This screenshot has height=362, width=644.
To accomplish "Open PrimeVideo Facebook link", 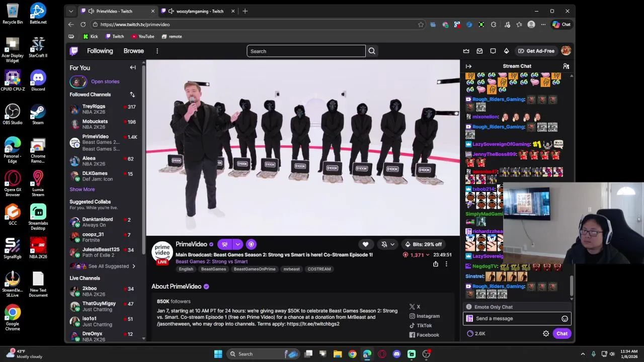I will [424, 335].
